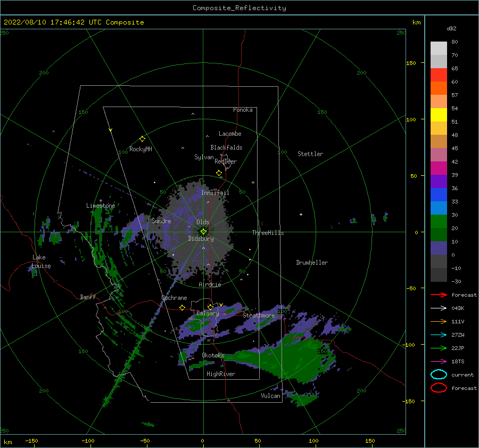Click the Banff town label

(88, 297)
